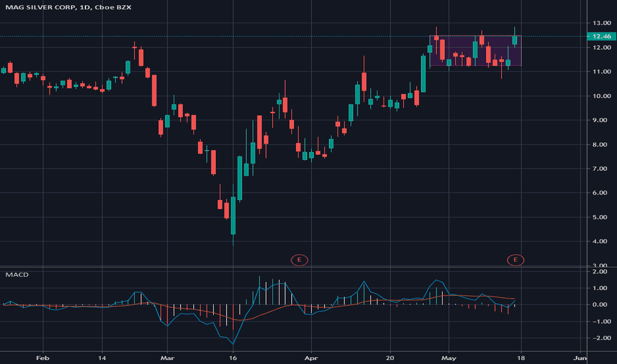The width and height of the screenshot is (617, 364).
Task: Click the purple consolidation rectangle drawing
Action: [475, 51]
